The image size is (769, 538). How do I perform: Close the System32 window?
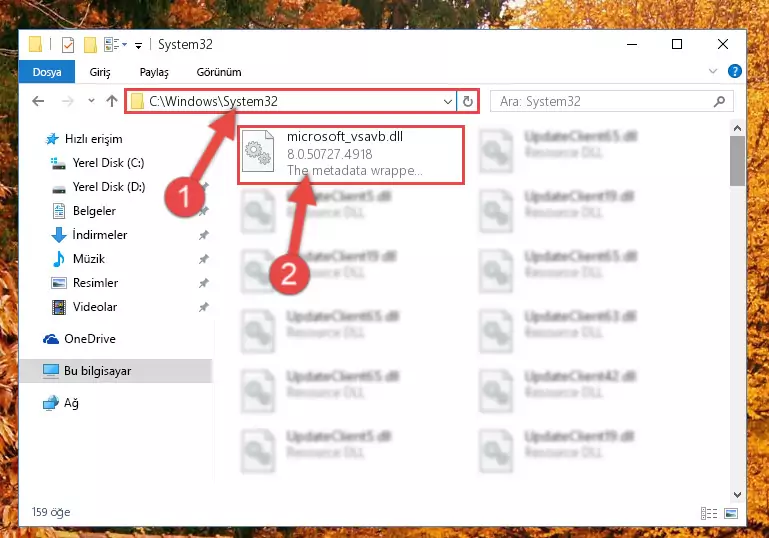722,44
